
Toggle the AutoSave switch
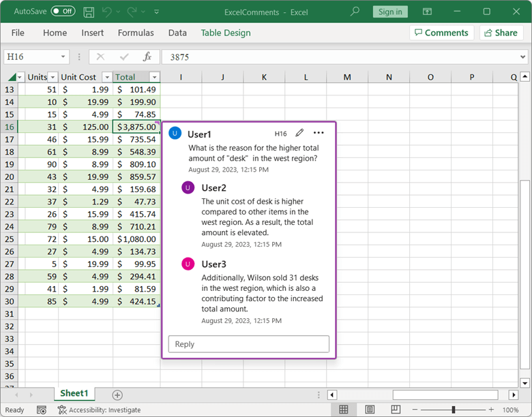click(x=63, y=12)
